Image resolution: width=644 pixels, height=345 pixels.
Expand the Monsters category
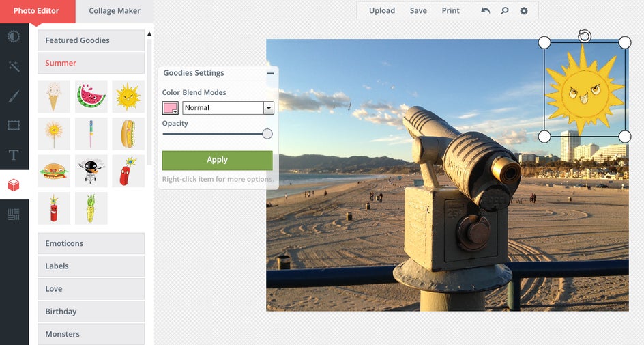(91, 334)
